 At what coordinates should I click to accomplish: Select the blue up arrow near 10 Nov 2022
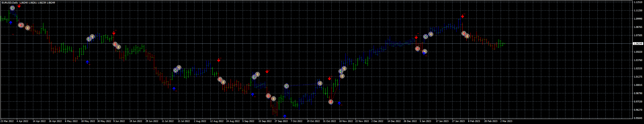pyautogui.click(x=339, y=103)
